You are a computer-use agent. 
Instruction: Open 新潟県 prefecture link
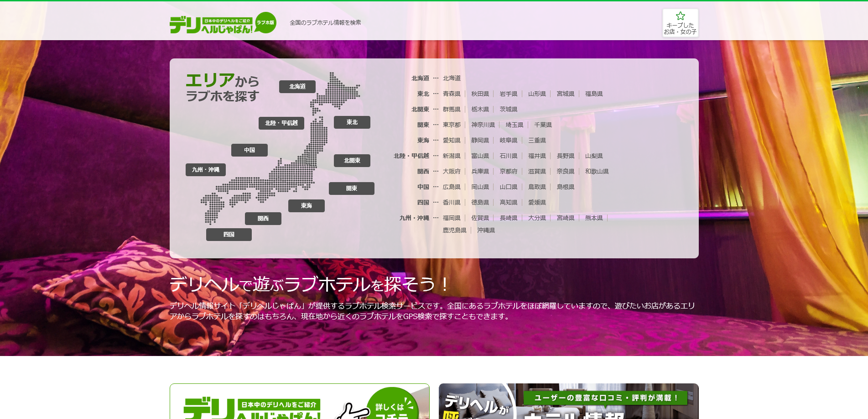coord(452,156)
